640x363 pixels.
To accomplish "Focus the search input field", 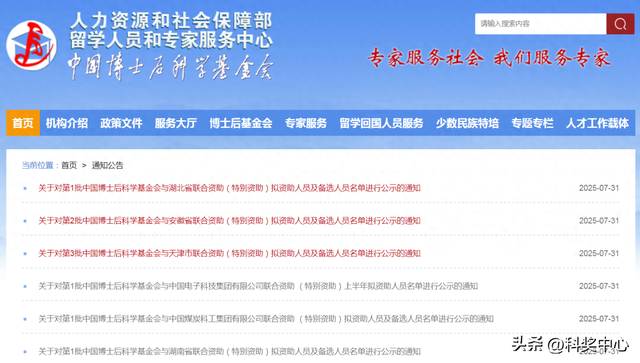I will point(540,24).
